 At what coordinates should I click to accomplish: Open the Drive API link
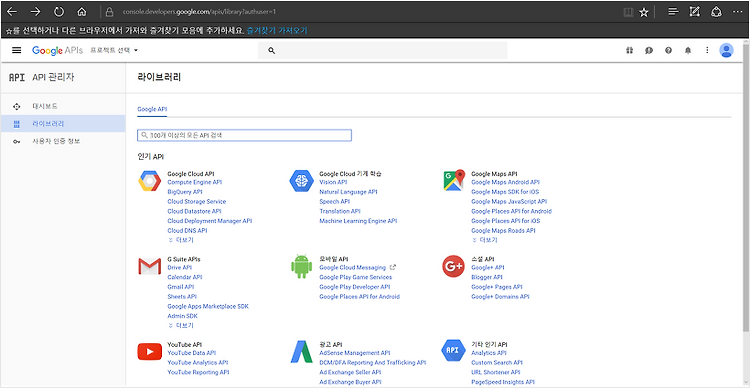point(180,267)
